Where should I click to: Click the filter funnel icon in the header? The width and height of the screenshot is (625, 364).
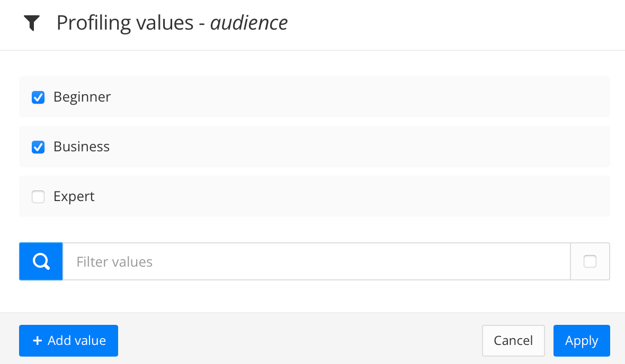tap(32, 23)
